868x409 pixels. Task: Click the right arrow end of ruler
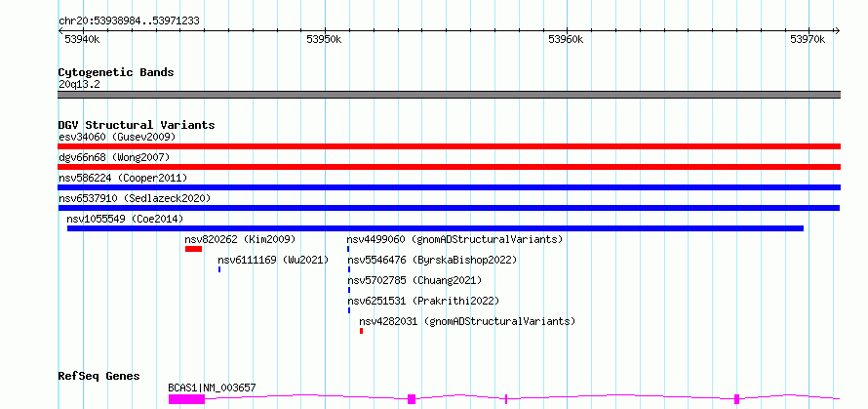pyautogui.click(x=837, y=31)
